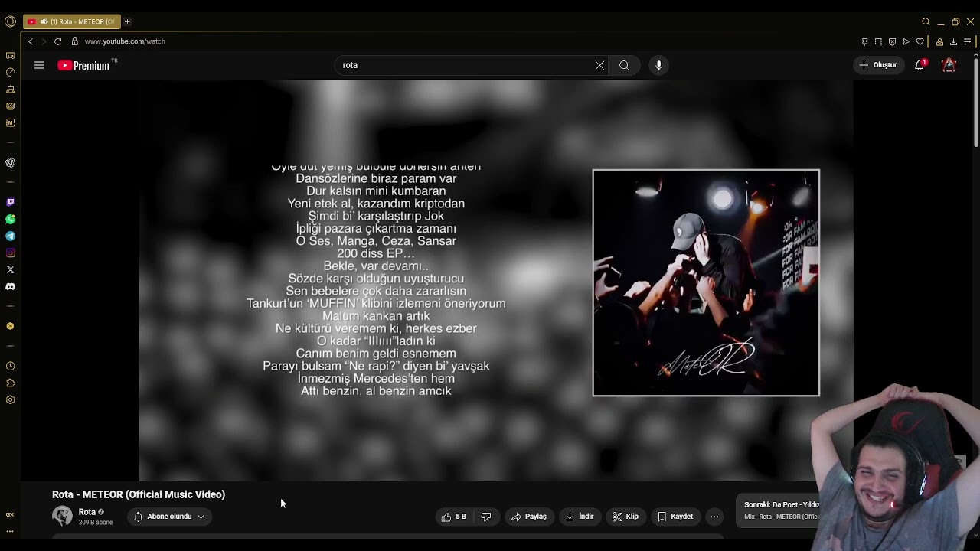Viewport: 980px width, 551px height.
Task: Like the video with the thumbs-up button
Action: [x=453, y=517]
